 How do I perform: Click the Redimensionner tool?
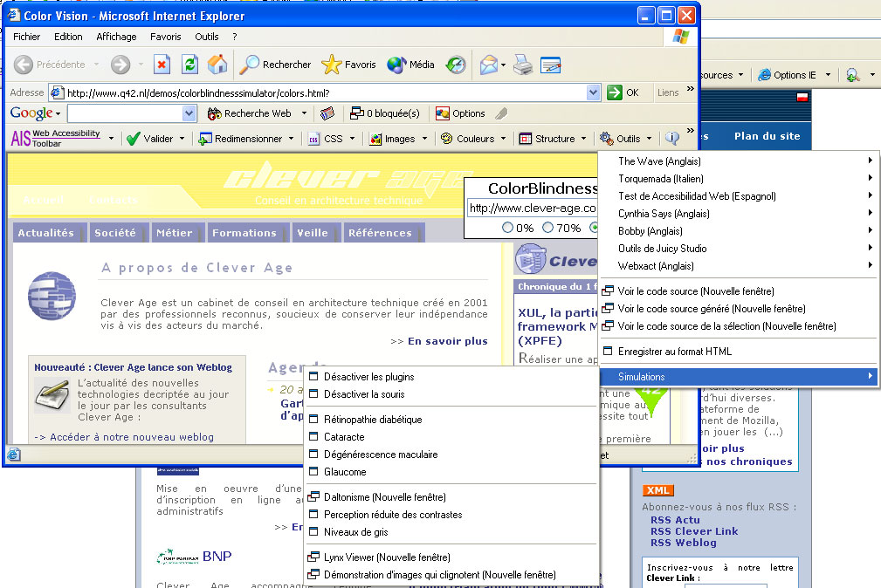pyautogui.click(x=240, y=139)
